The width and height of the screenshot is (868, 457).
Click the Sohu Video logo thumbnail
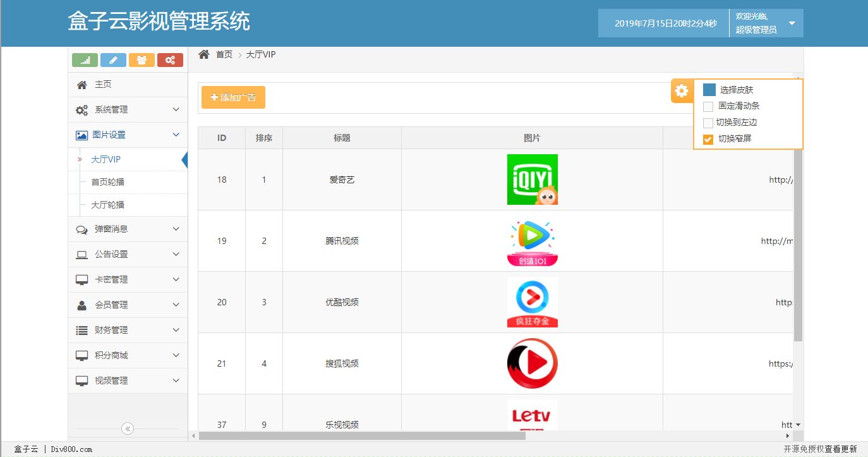click(x=532, y=363)
